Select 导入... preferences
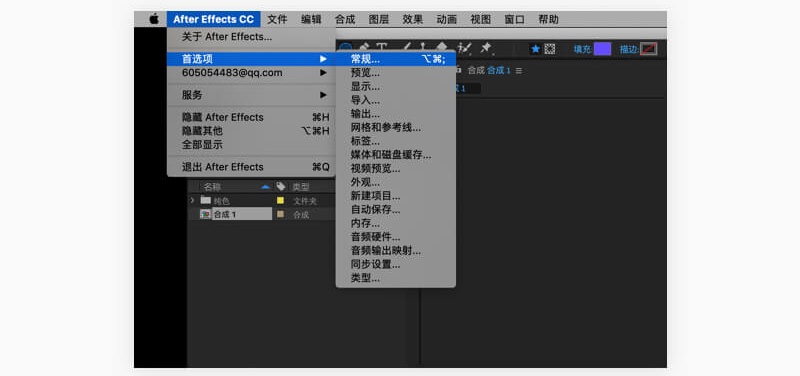Viewport: 800px width, 376px height. 396,101
